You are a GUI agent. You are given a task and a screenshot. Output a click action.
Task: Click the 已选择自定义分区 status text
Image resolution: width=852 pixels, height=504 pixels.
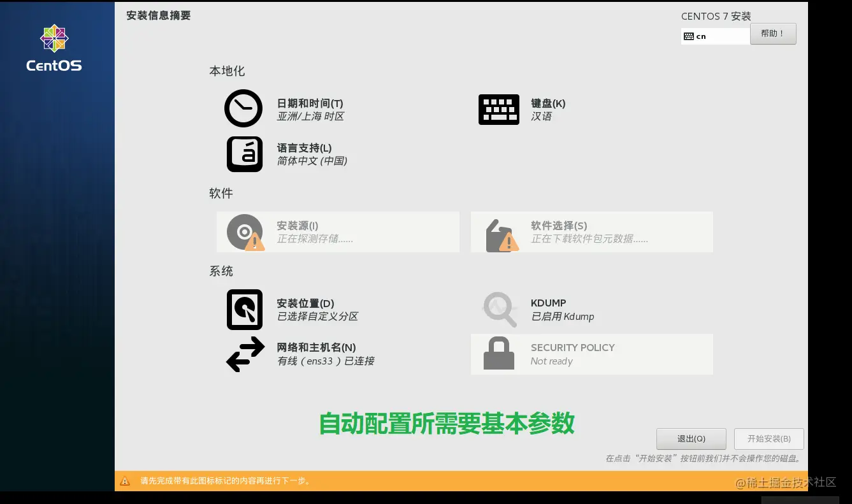(x=317, y=317)
